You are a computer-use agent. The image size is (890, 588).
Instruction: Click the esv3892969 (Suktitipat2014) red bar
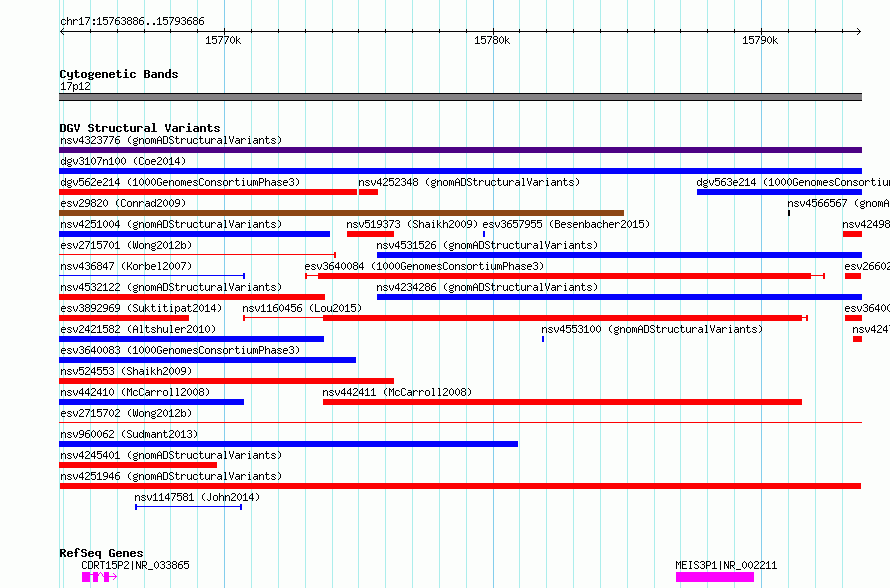pos(124,318)
